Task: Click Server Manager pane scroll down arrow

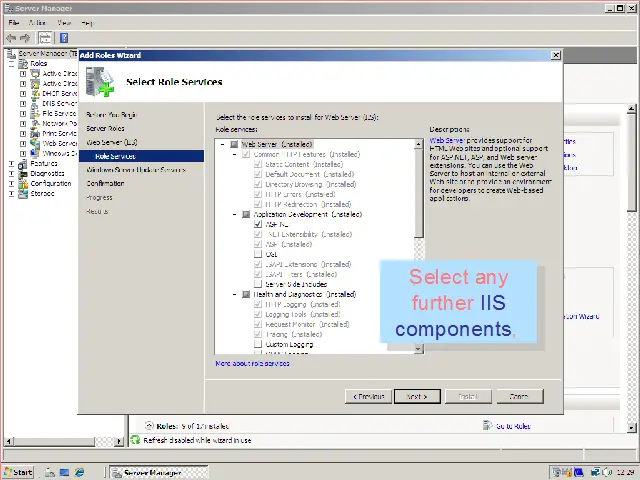Action: (x=631, y=427)
